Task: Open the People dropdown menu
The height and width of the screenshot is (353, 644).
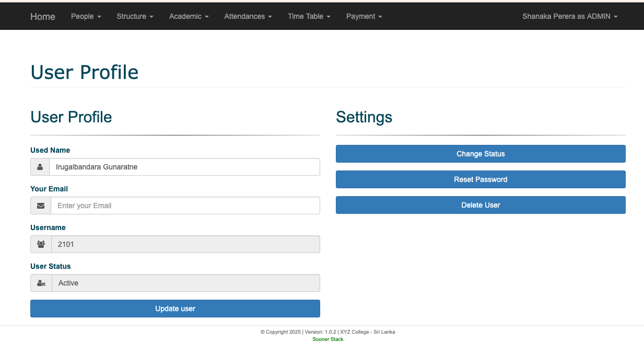Action: 86,16
